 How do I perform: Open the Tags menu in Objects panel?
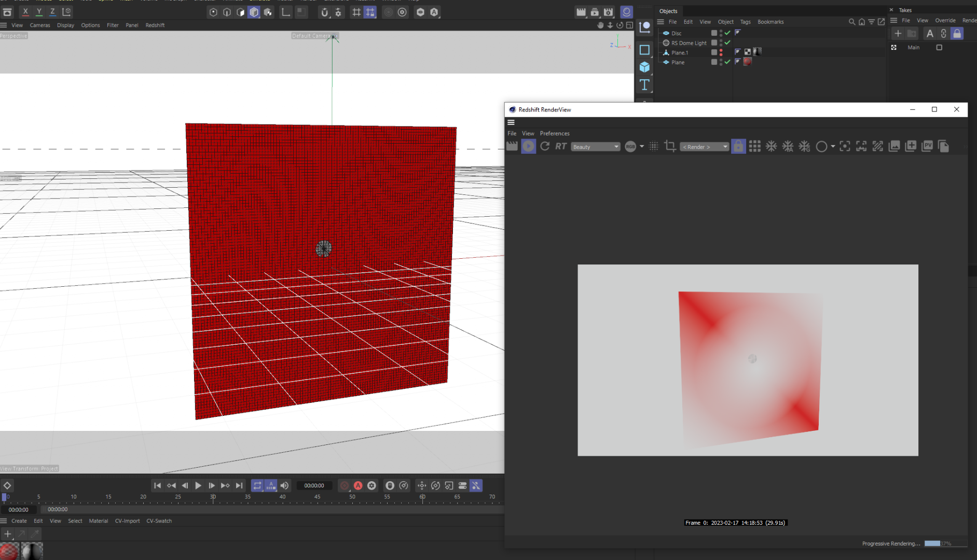745,22
